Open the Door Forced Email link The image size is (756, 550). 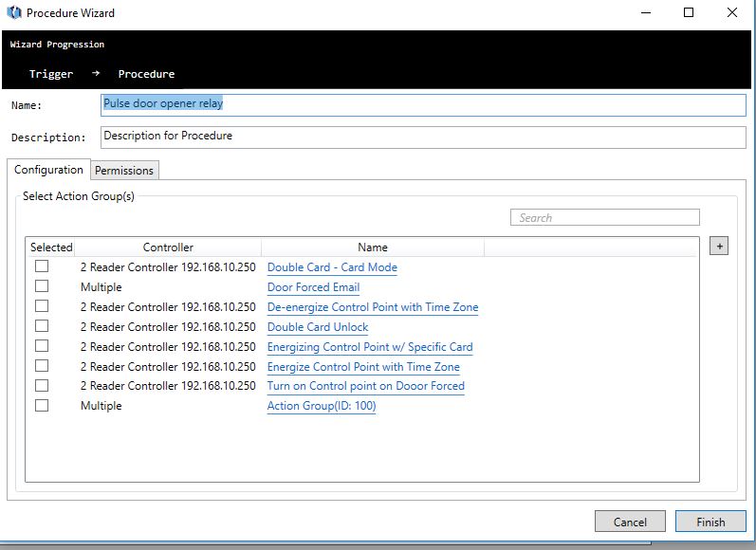tap(313, 287)
